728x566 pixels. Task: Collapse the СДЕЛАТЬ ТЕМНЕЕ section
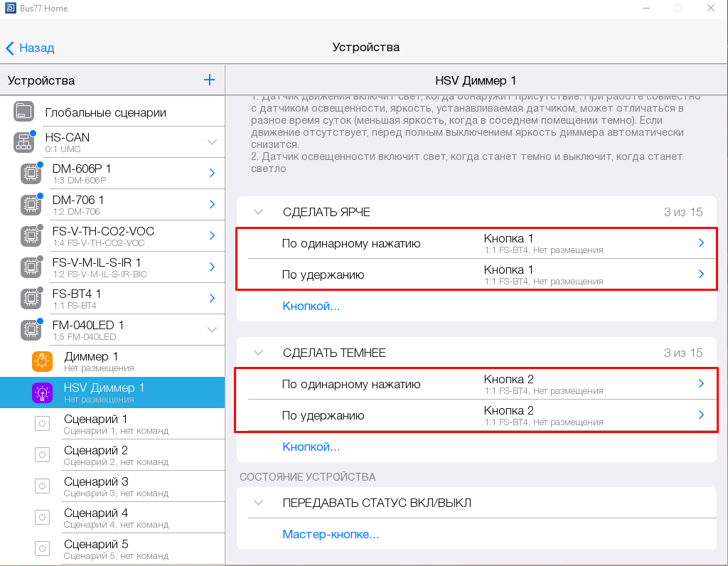[x=258, y=353]
